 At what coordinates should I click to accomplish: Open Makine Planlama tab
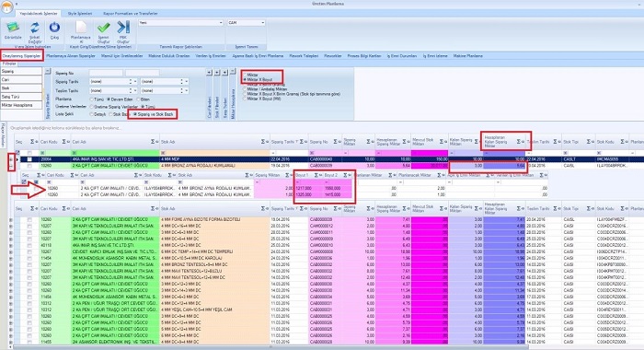(x=468, y=56)
